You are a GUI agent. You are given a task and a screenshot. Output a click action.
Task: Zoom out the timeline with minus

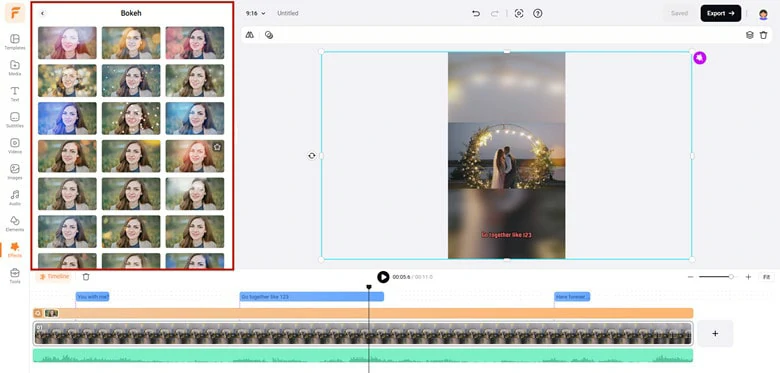click(x=690, y=277)
